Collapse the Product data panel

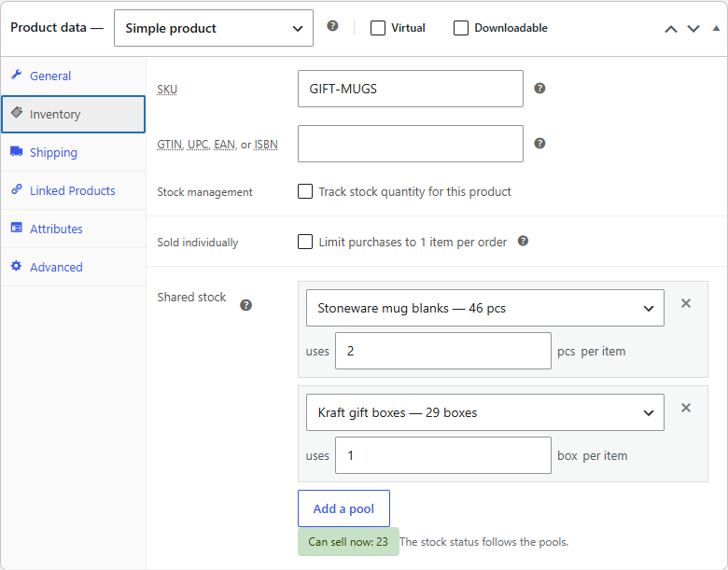(x=717, y=28)
